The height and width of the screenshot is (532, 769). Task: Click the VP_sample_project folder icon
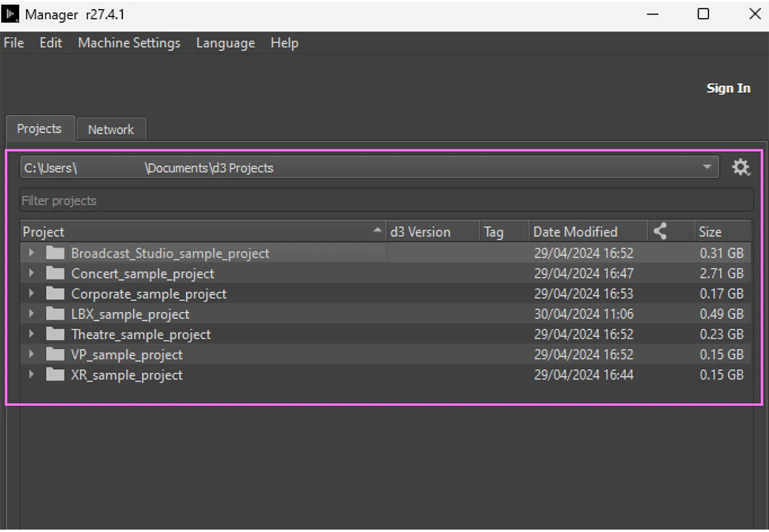(x=54, y=354)
